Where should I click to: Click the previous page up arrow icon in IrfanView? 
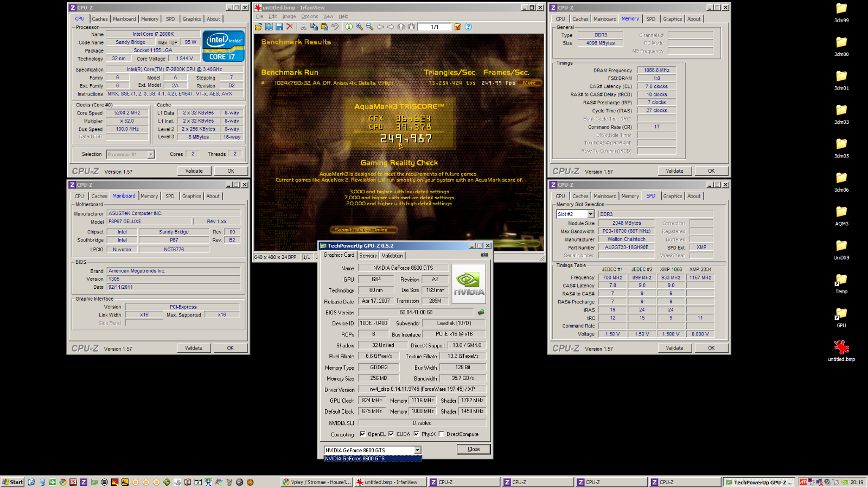coord(401,27)
